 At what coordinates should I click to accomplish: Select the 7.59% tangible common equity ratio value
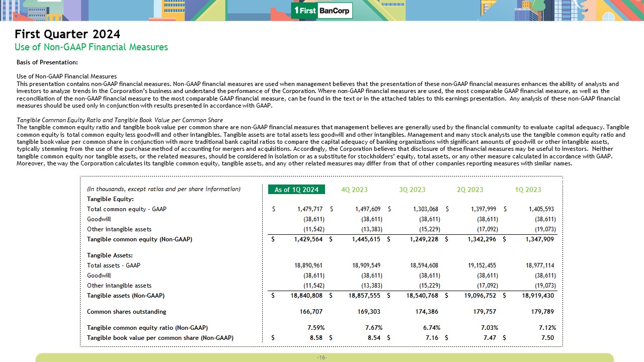(315, 328)
